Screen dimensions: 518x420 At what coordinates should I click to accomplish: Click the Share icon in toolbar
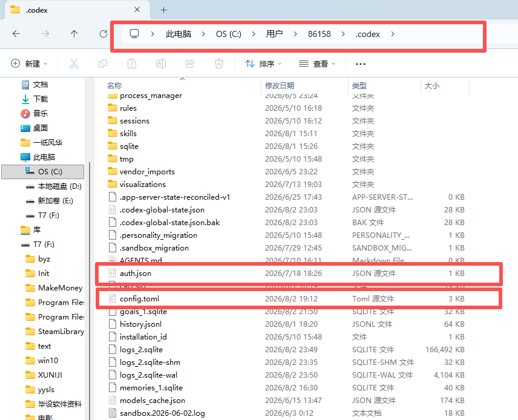(190, 64)
